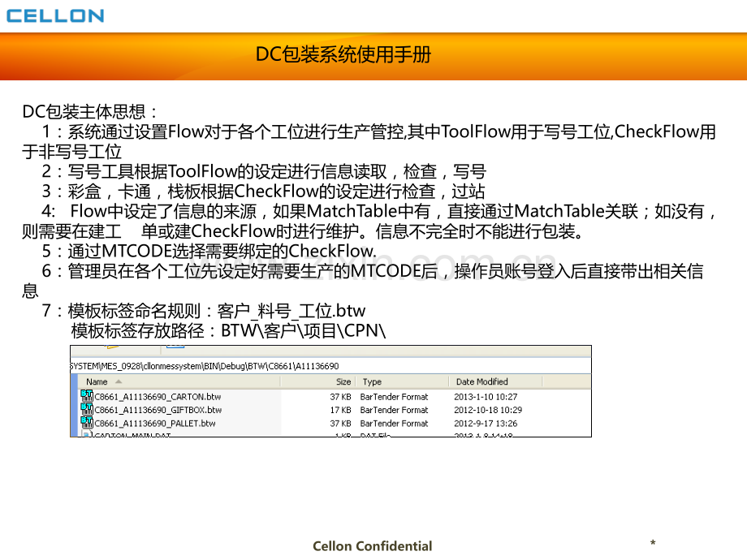Click the slide title DC包装系统使用手册
Screen dimensions: 747x560
click(x=343, y=54)
